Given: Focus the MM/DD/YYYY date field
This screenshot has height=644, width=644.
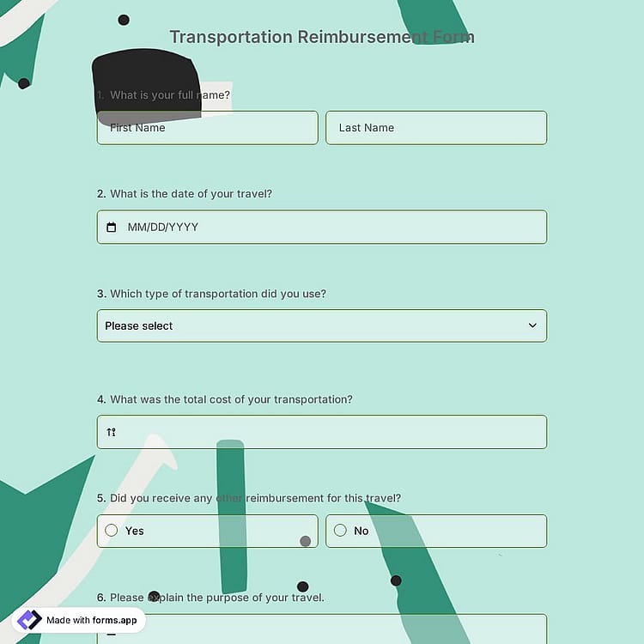Looking at the screenshot, I should [322, 228].
